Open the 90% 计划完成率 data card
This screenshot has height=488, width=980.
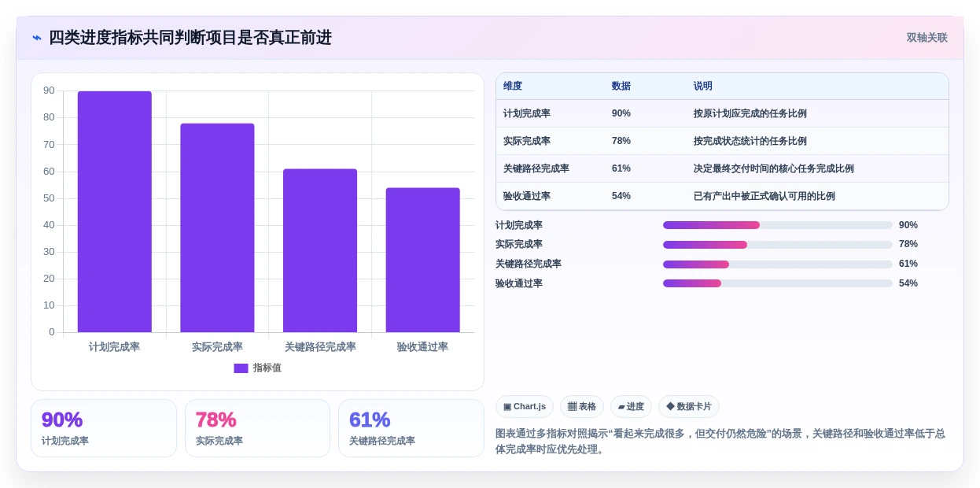[104, 428]
